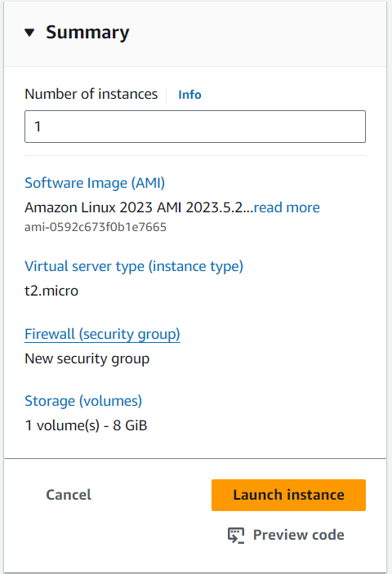Image resolution: width=392 pixels, height=574 pixels.
Task: Open the Info link for instances
Action: 189,95
